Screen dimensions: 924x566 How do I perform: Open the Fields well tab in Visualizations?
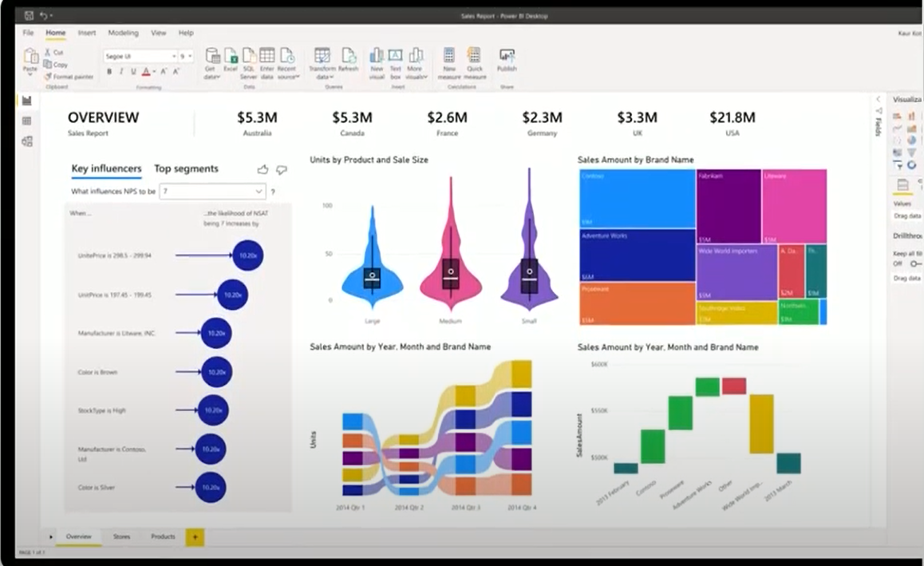[x=902, y=185]
